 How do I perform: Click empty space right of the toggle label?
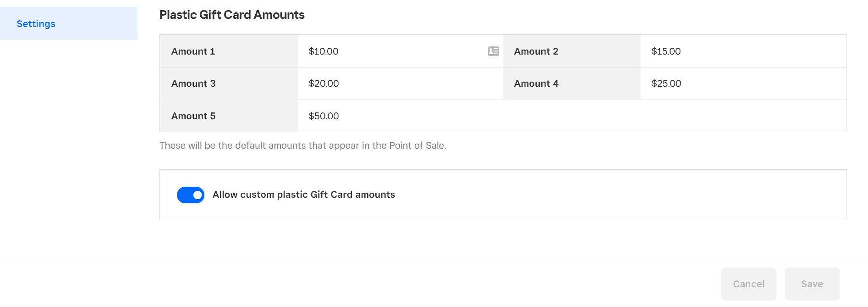click(x=619, y=195)
